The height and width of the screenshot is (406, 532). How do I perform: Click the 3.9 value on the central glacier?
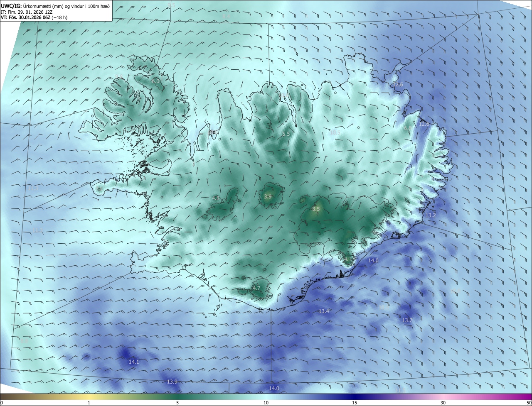click(268, 197)
